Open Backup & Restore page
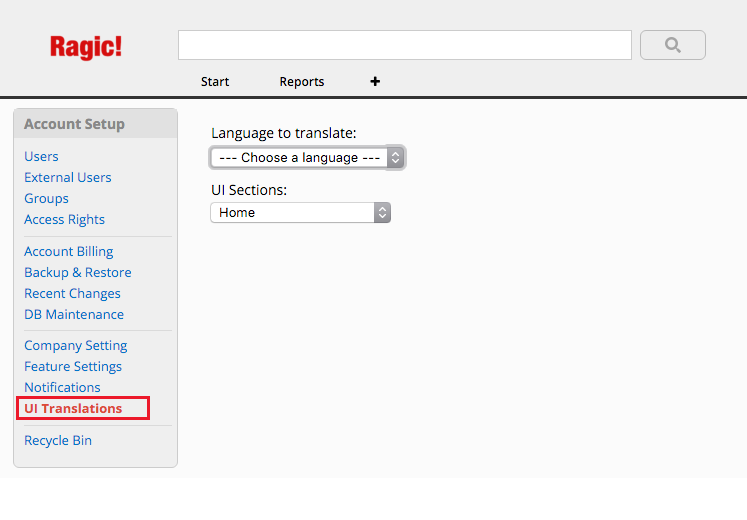This screenshot has height=520, width=747. 78,272
